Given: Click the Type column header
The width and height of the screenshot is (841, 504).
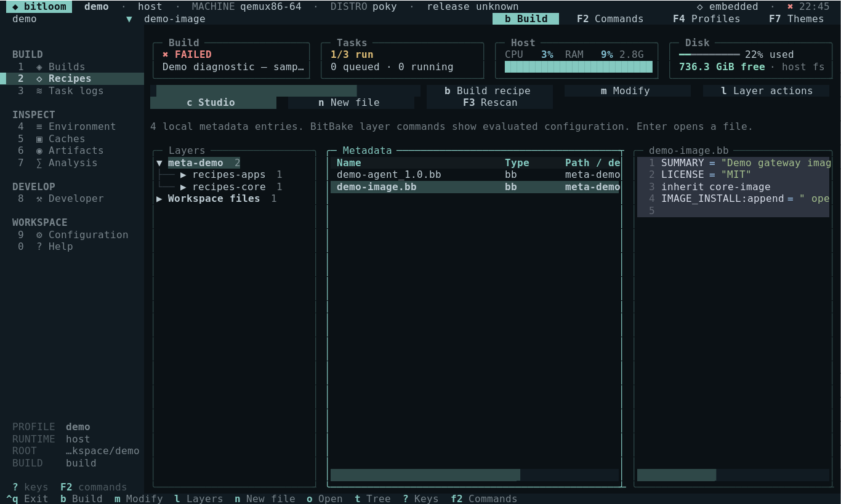Looking at the screenshot, I should pyautogui.click(x=517, y=162).
